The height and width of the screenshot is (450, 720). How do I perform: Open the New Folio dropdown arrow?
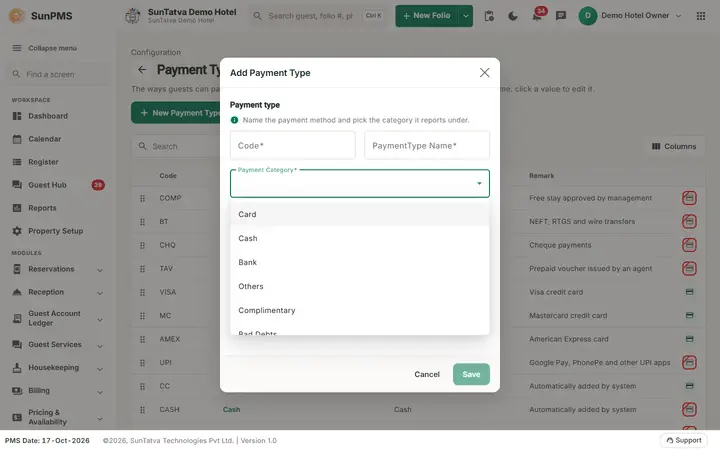tap(466, 16)
